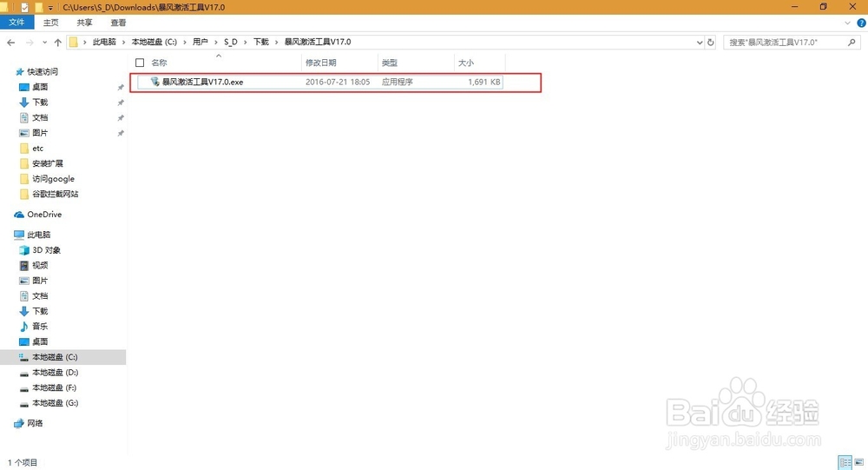Click 暴风激活工具V17.0 breadcrumb in address bar
The height and width of the screenshot is (470, 868).
[318, 42]
